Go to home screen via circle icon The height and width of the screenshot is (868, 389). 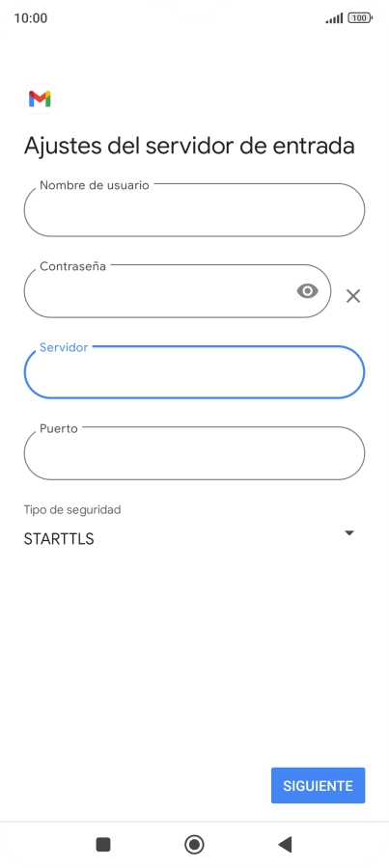[194, 844]
